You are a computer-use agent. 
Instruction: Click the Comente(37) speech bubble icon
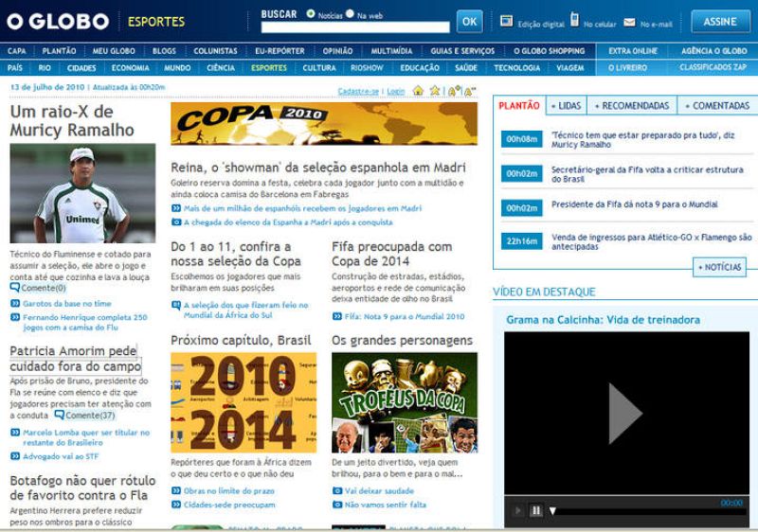(60, 415)
